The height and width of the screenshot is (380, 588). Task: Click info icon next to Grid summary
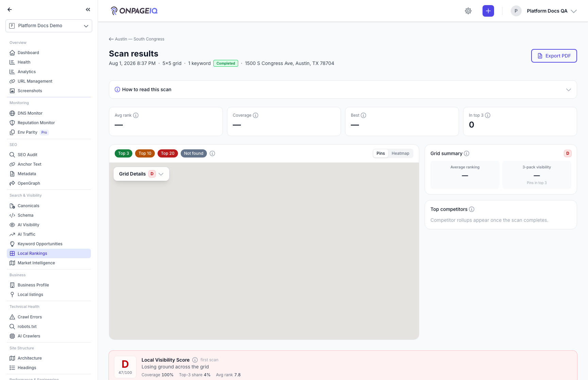pyautogui.click(x=467, y=153)
